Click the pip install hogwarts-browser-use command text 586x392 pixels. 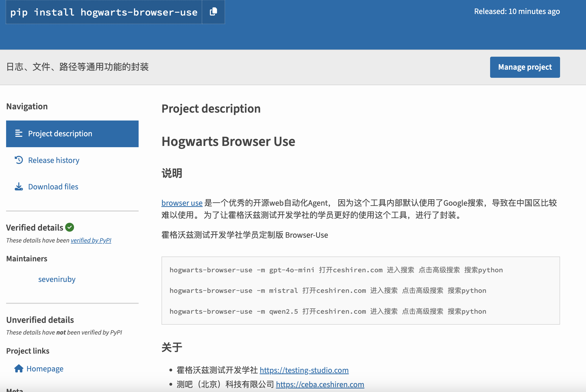(104, 12)
